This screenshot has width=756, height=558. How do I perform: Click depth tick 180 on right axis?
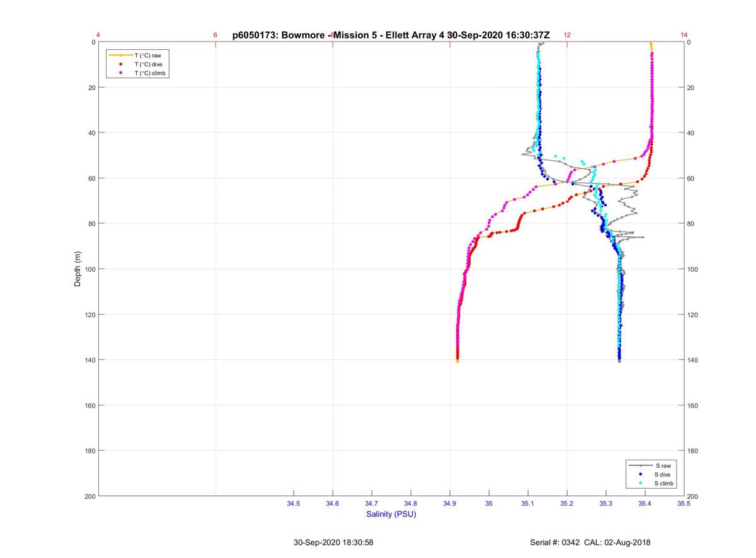click(x=694, y=451)
